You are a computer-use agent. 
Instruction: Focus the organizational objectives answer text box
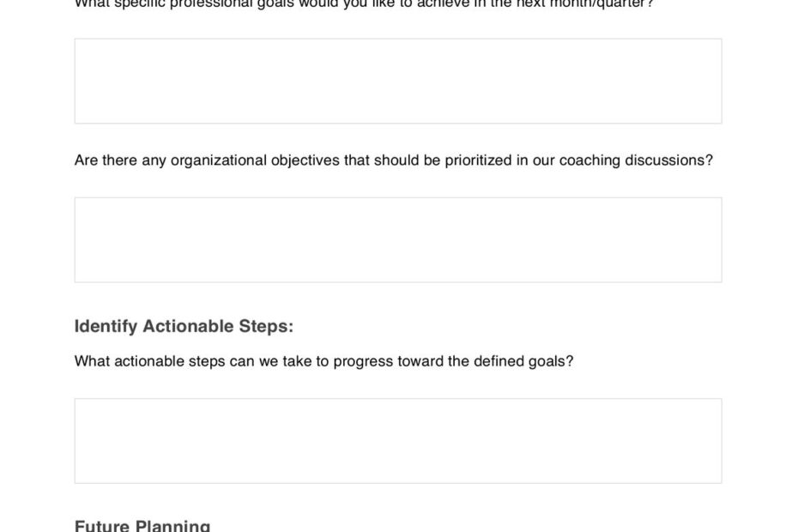pyautogui.click(x=398, y=239)
